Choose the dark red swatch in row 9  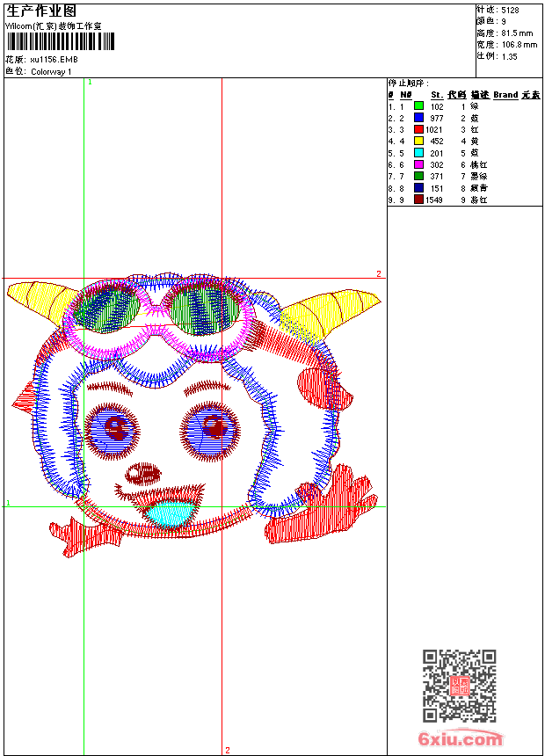[x=418, y=200]
